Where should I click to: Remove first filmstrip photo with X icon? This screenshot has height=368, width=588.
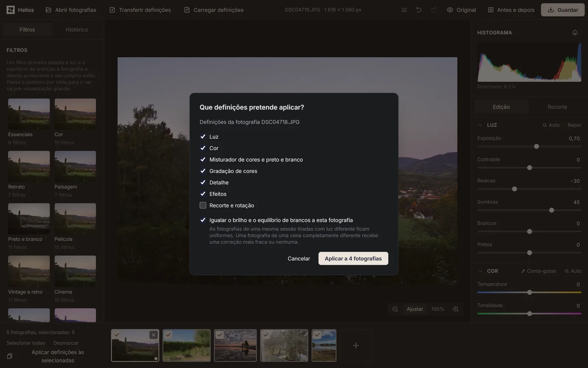154,335
